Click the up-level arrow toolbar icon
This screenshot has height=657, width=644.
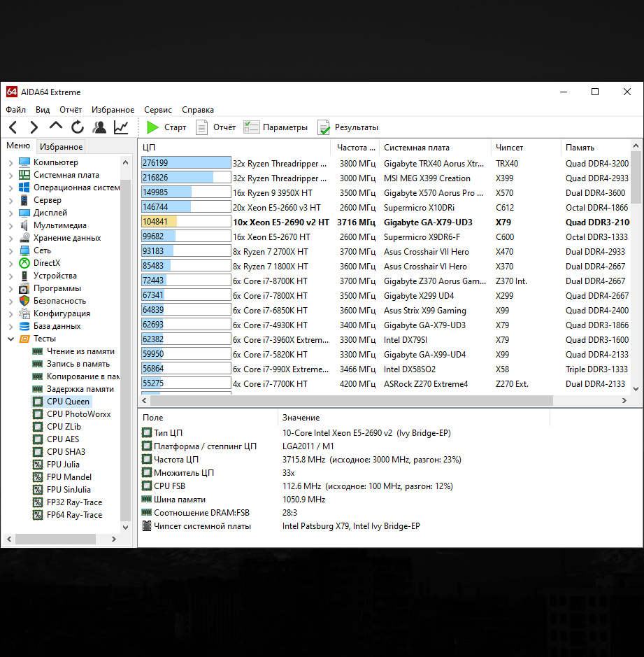point(56,126)
